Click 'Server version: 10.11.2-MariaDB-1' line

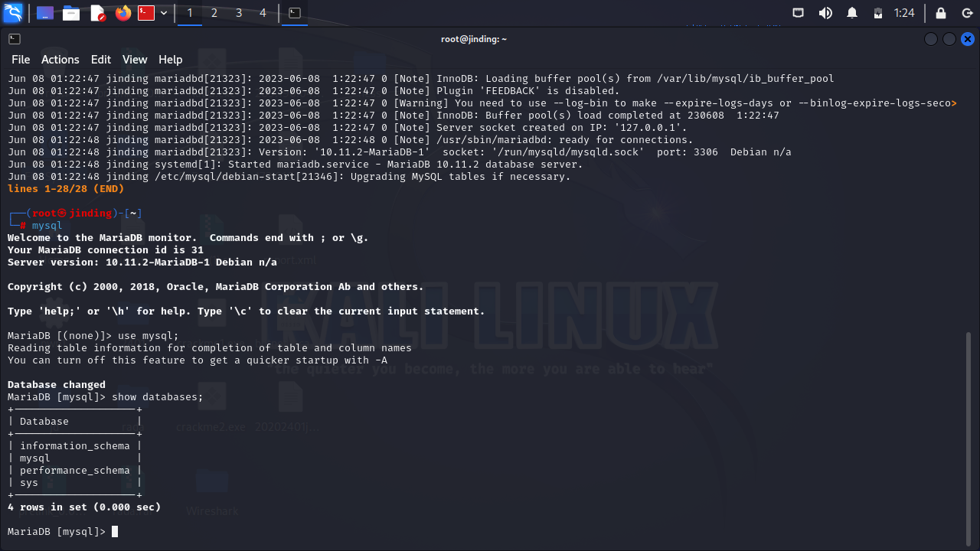click(x=142, y=262)
